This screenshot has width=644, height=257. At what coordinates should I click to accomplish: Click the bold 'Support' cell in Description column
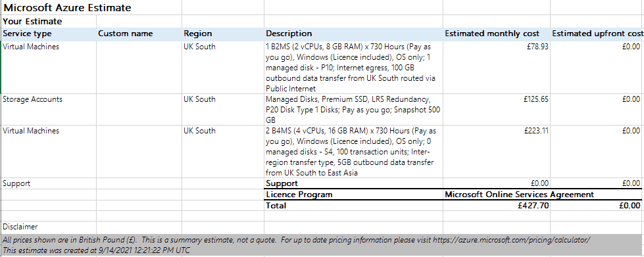tap(353, 183)
